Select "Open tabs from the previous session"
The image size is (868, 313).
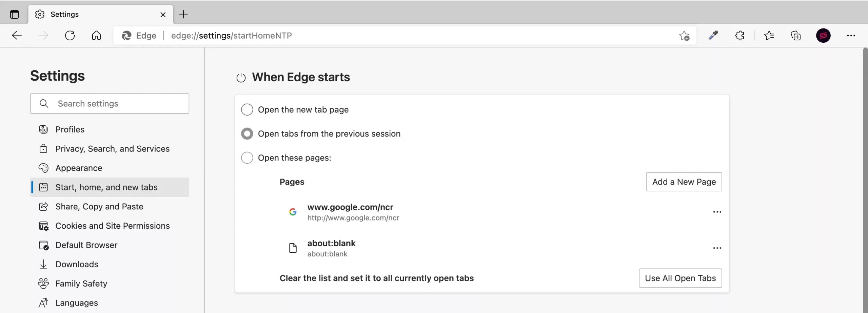coord(247,134)
